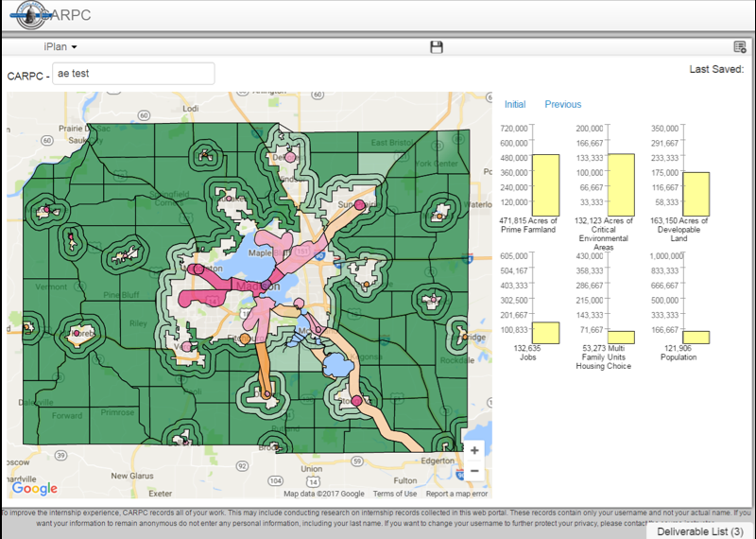
Task: Click the Jobs yellow bar
Action: coord(545,333)
